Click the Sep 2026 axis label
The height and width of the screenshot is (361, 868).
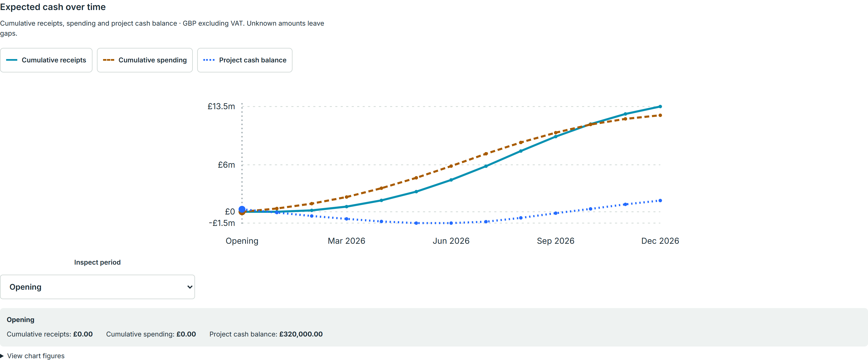pyautogui.click(x=556, y=241)
